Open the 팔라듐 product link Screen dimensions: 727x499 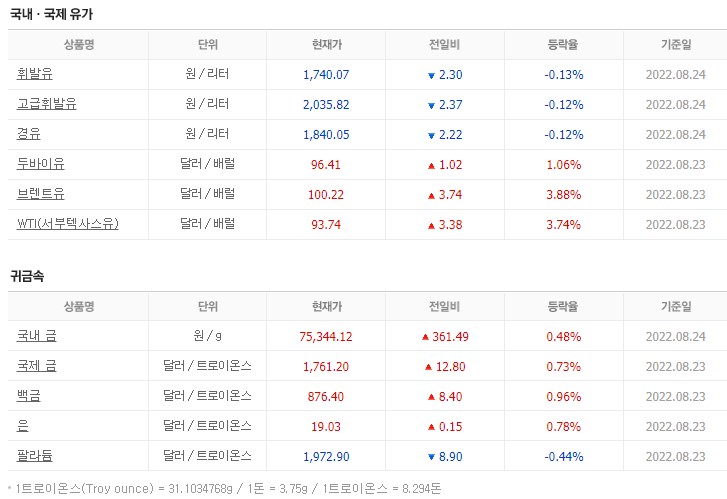point(34,456)
